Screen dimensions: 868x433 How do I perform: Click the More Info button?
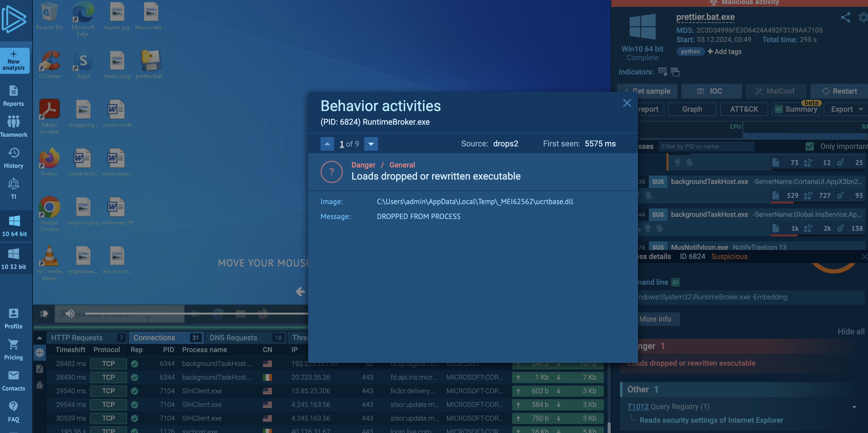coord(655,319)
